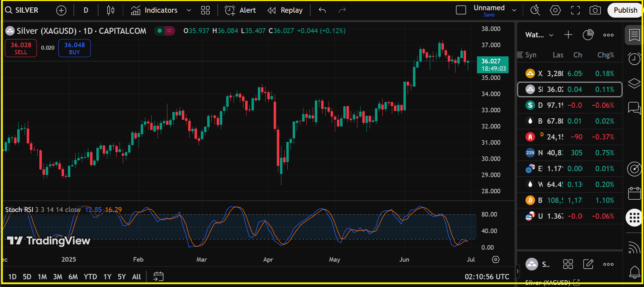Collapse the right watchlist panel arrow

pyautogui.click(x=517, y=271)
